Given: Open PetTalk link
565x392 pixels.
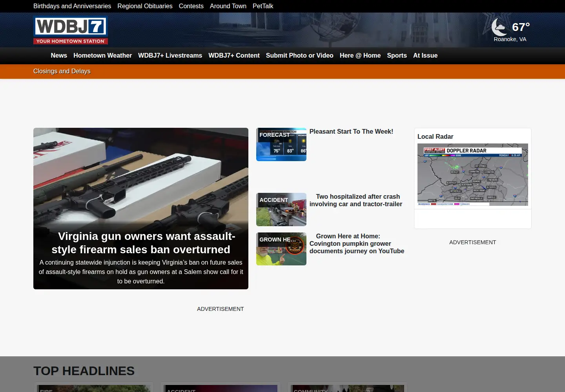Looking at the screenshot, I should (263, 6).
